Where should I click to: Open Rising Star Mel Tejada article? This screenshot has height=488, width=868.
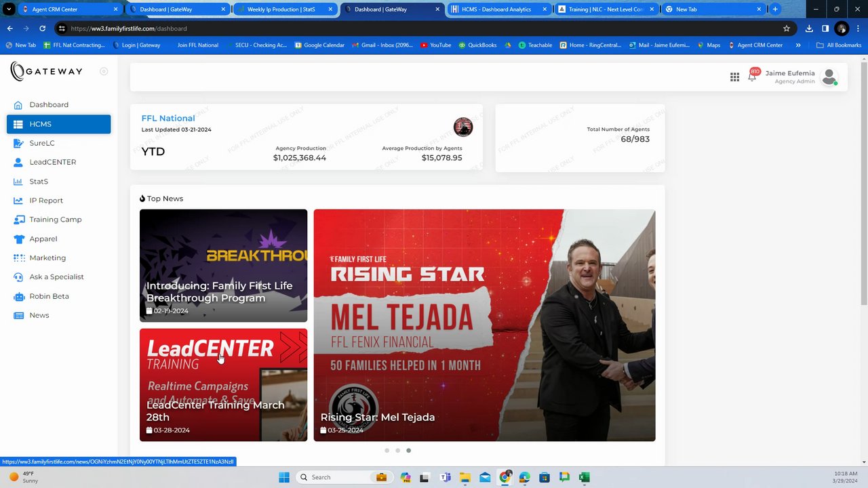pyautogui.click(x=484, y=325)
